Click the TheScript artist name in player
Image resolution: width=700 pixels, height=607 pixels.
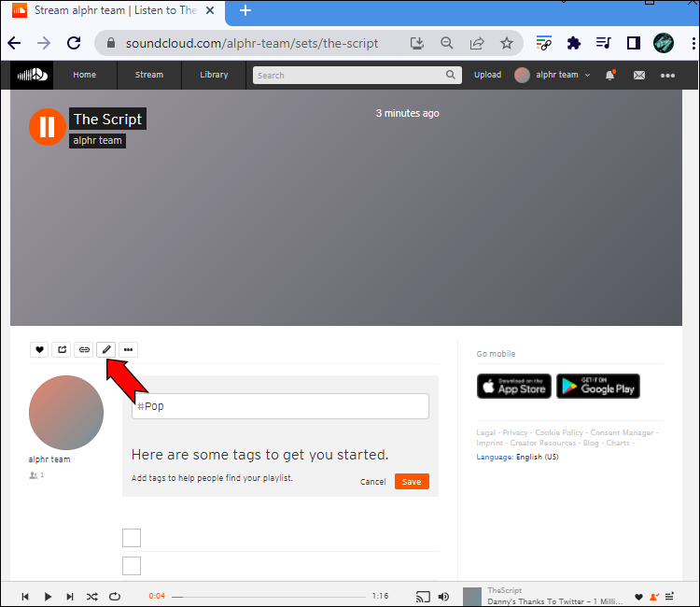click(504, 590)
